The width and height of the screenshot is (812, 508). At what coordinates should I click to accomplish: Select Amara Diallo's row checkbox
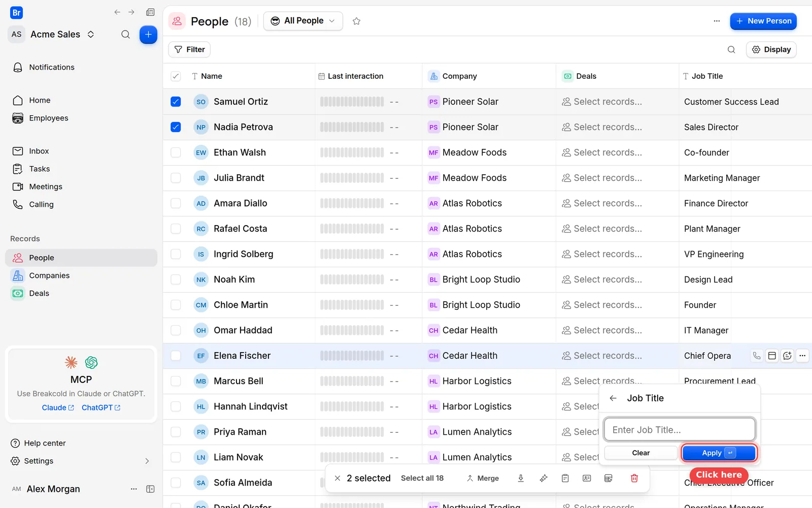[x=176, y=203]
